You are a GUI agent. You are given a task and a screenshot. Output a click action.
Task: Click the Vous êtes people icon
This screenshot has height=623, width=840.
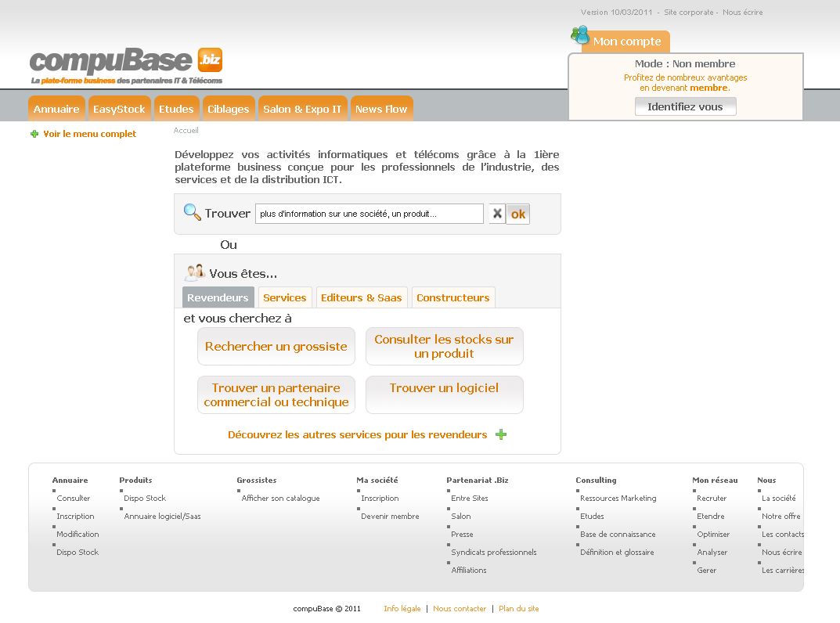[x=194, y=272]
